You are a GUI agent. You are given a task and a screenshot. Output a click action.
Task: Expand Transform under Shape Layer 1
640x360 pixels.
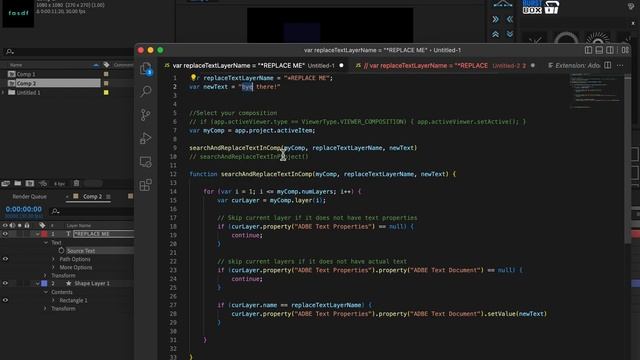(46, 309)
